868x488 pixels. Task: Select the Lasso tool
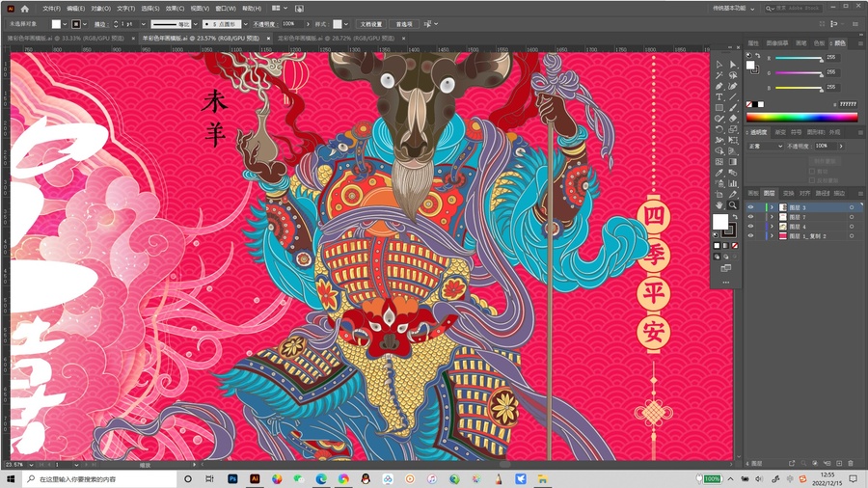click(x=733, y=75)
